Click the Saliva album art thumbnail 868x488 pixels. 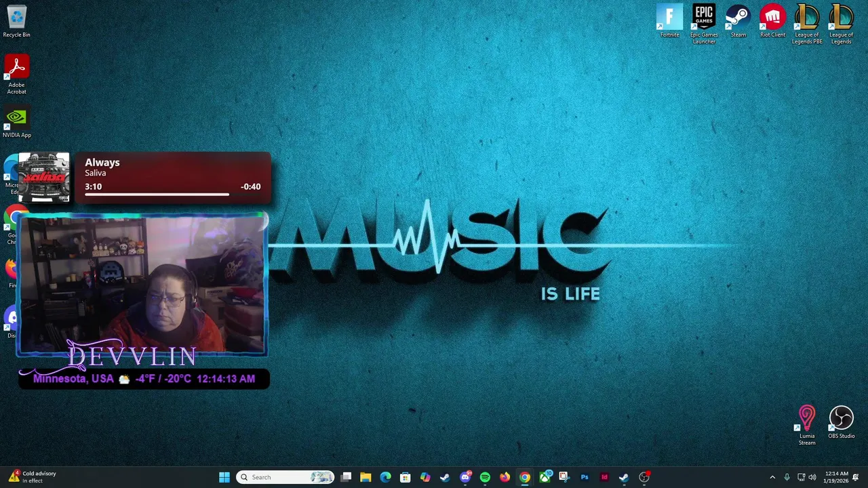pos(44,178)
